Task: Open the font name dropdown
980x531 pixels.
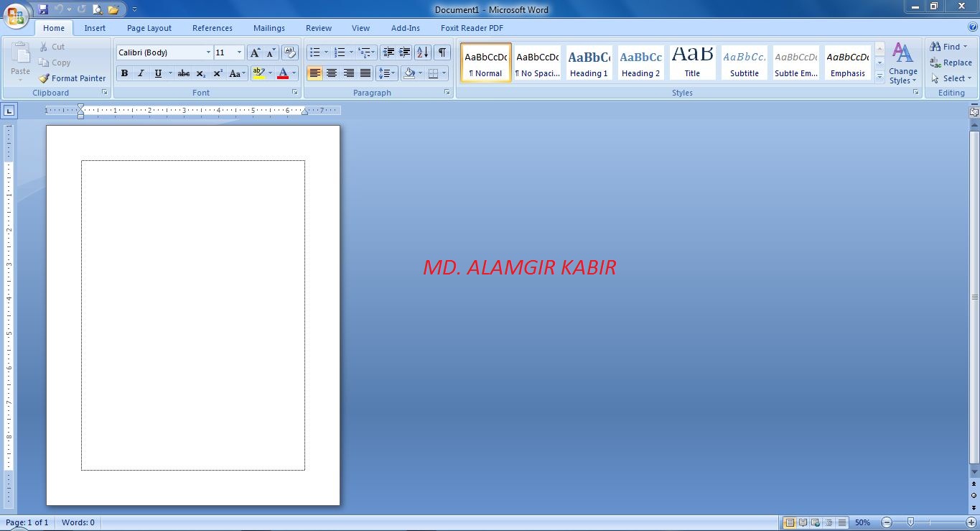Action: 208,52
